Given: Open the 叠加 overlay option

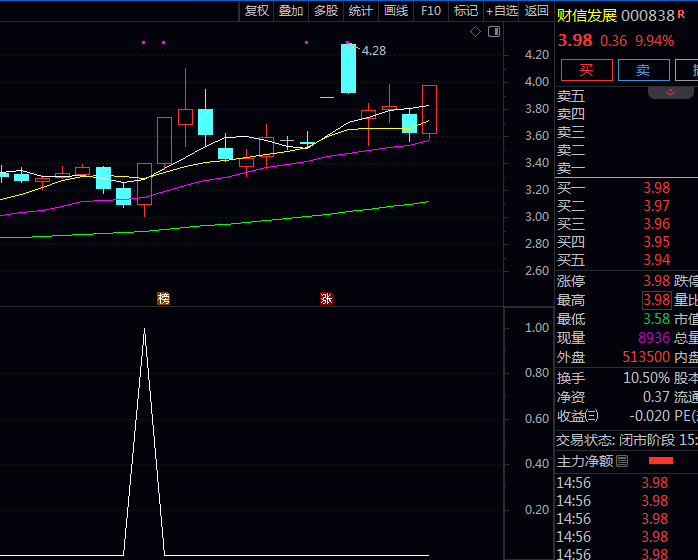Looking at the screenshot, I should tap(291, 11).
